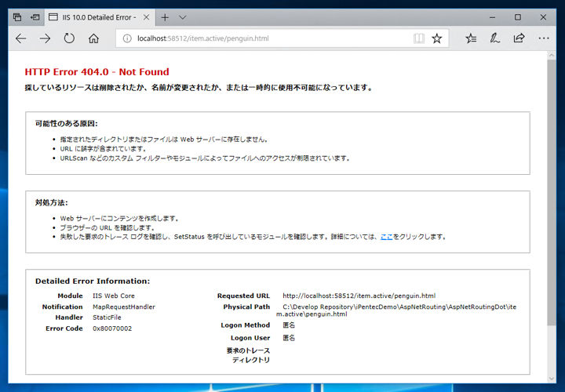Close the IIS 10.0 Detailed Error tab
565x392 pixels.
click(x=146, y=17)
